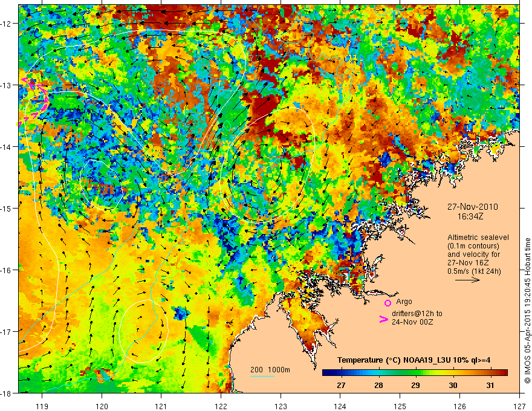This screenshot has height=411, width=532.
Task: Click the latitude axis label -18
Action: coord(6,393)
